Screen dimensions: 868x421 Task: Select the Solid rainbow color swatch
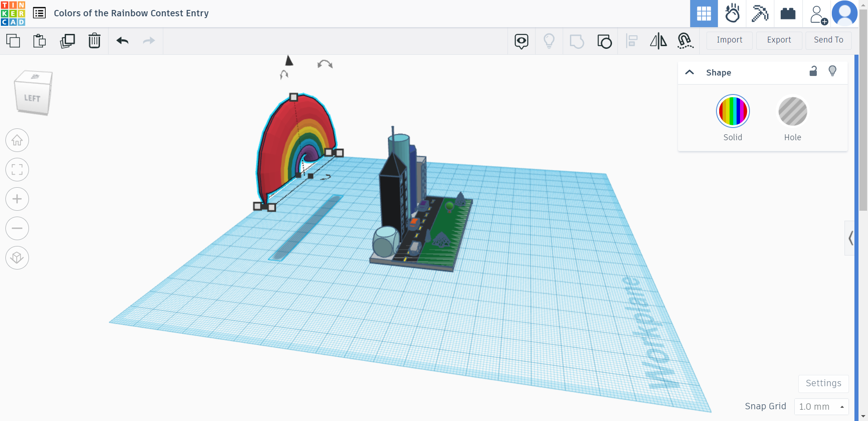(x=732, y=111)
